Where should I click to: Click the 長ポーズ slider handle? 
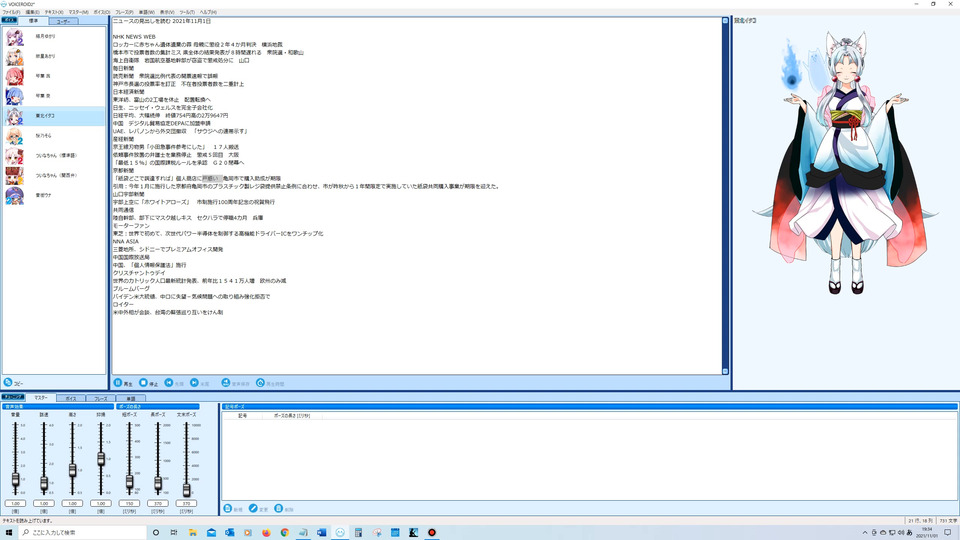point(158,484)
